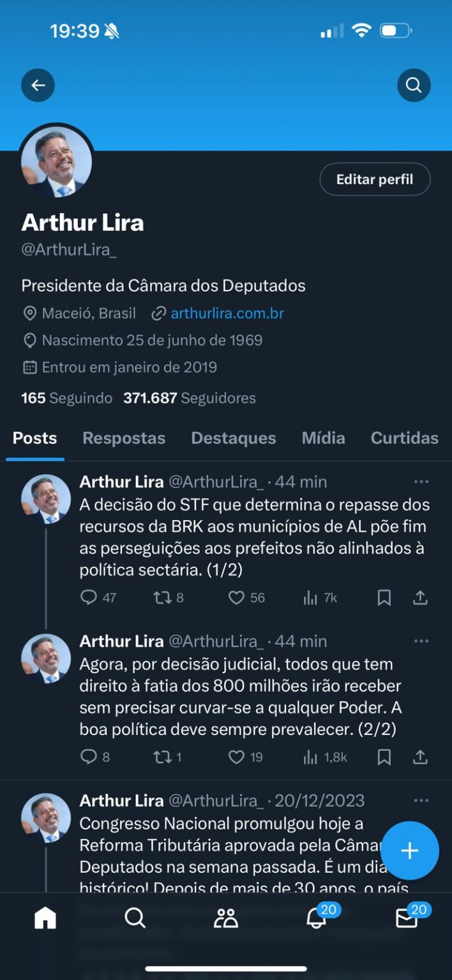452x980 pixels.
Task: Open Notifications bell with 20 badge
Action: [317, 917]
